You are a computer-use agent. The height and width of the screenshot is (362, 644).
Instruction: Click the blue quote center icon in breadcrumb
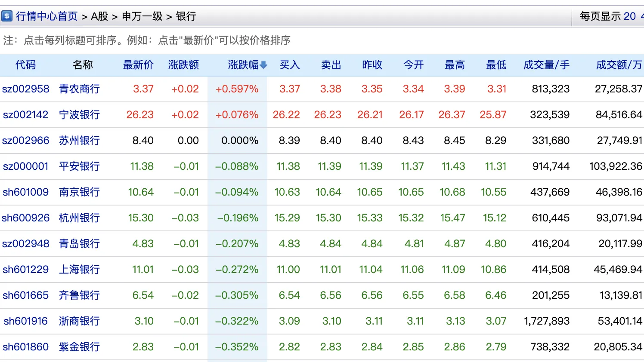[7, 16]
